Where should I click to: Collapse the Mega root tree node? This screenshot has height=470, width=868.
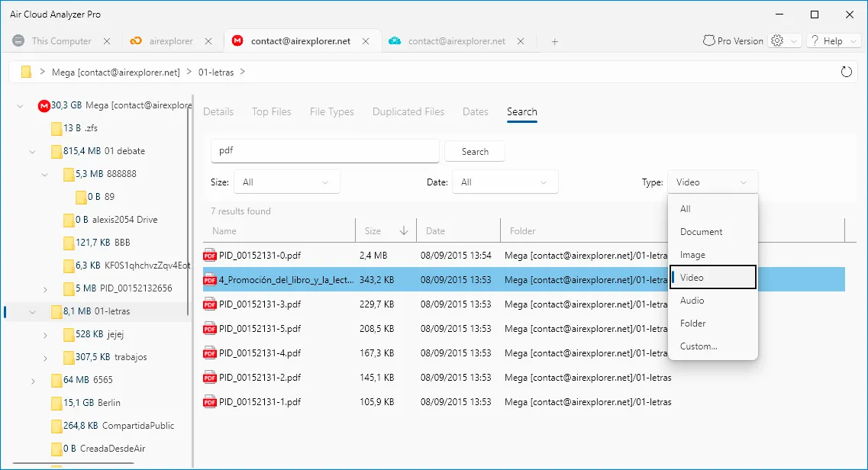tap(21, 105)
